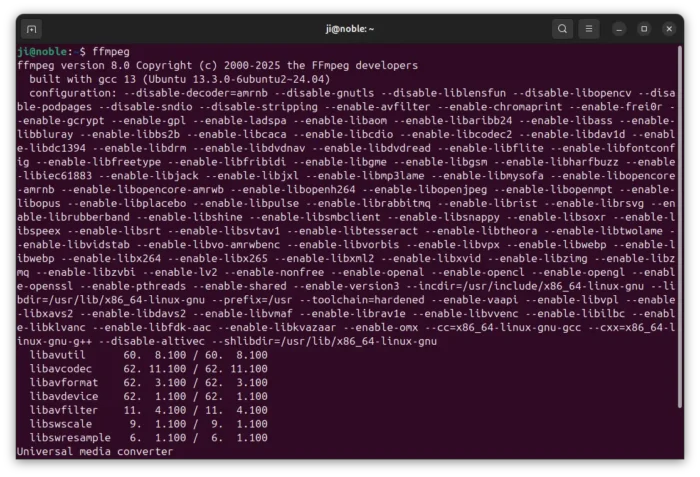Viewport: 700px width, 477px height.
Task: Click '--enable-vaapi' flag
Action: click(475, 300)
